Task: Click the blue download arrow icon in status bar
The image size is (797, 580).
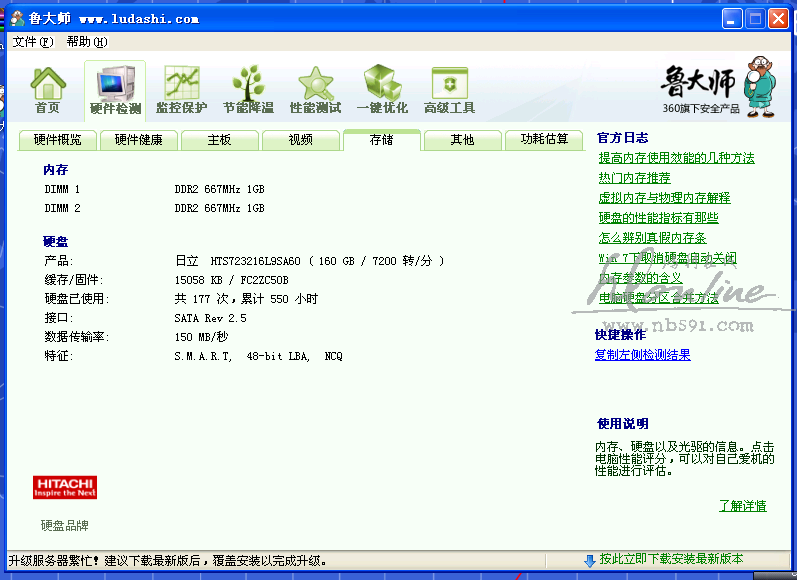Action: pos(590,561)
